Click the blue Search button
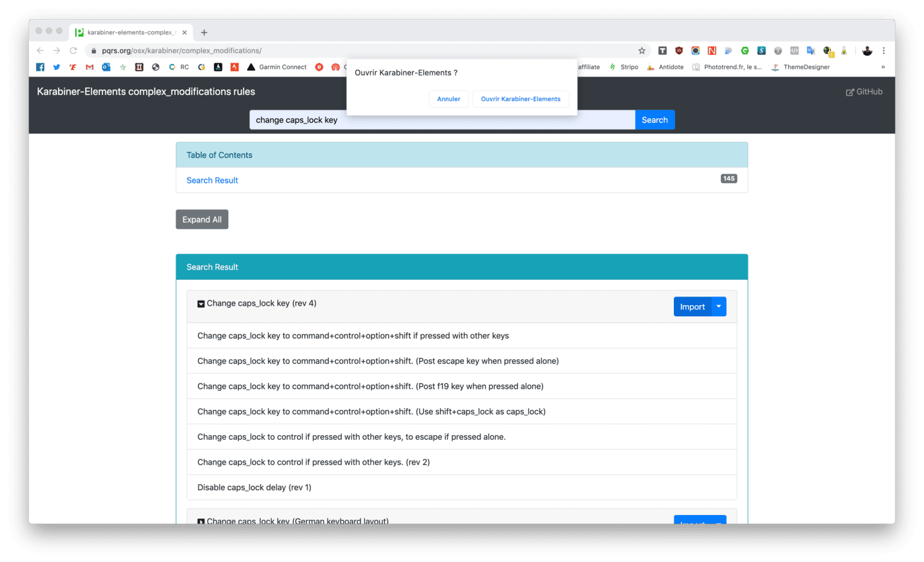924x562 pixels. tap(655, 120)
